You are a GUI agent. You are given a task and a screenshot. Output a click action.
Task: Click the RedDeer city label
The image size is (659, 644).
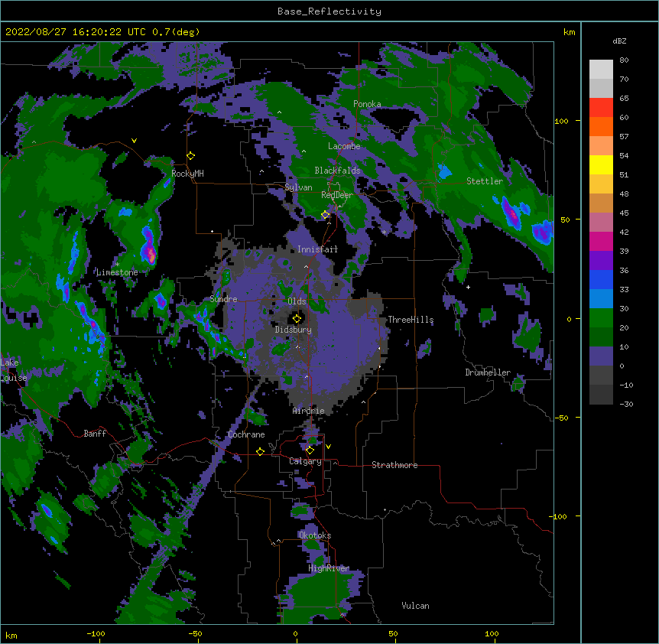coord(337,195)
